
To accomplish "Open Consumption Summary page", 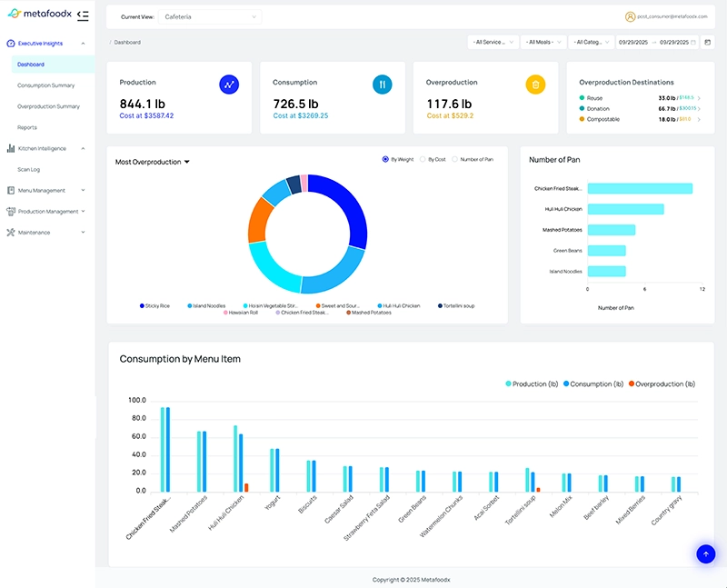I will point(46,85).
